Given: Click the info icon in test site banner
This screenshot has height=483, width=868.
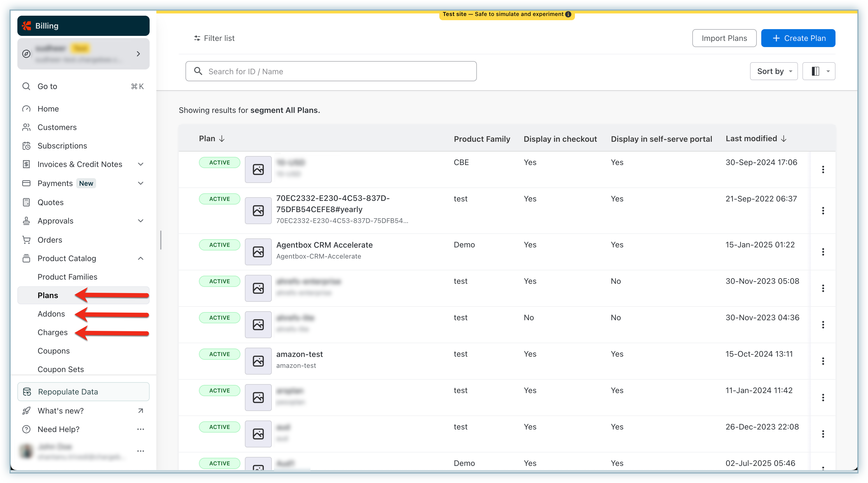Looking at the screenshot, I should (568, 14).
